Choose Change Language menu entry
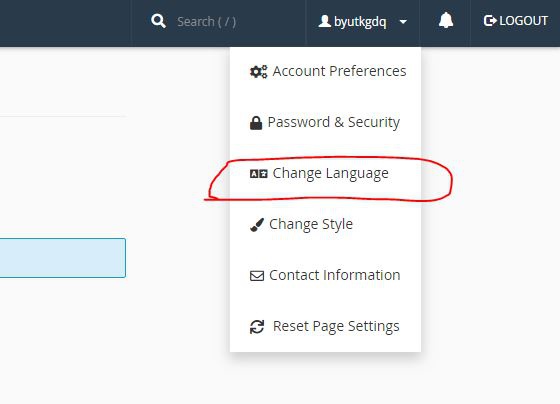The width and height of the screenshot is (560, 404). [325, 174]
